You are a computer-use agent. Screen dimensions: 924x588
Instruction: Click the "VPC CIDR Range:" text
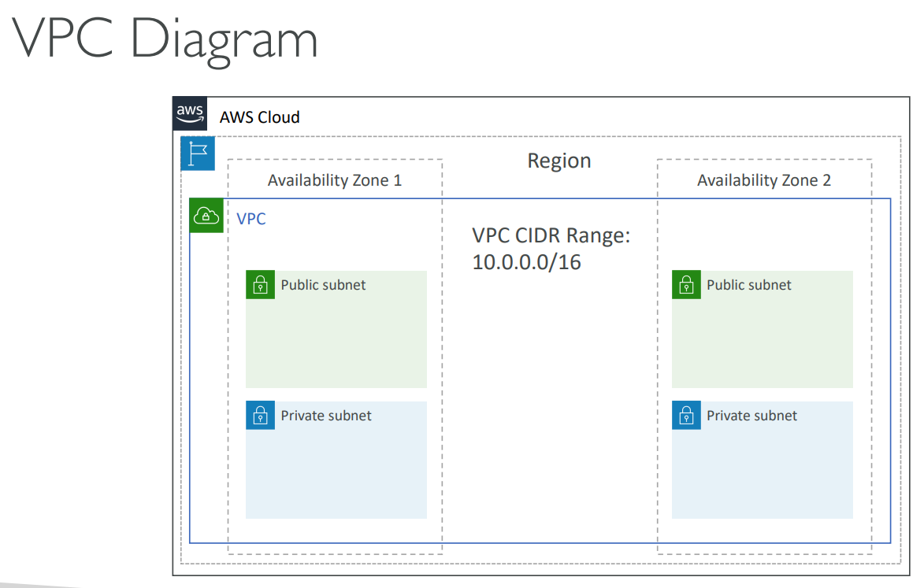551,235
